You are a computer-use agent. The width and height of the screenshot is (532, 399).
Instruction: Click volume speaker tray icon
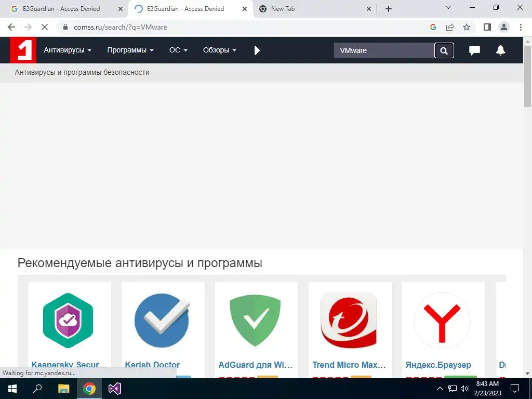point(464,389)
